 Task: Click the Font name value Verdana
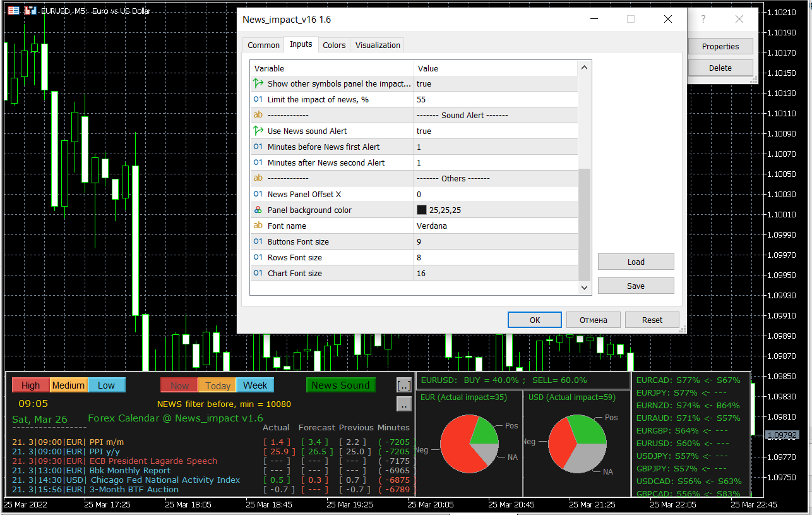tap(432, 226)
